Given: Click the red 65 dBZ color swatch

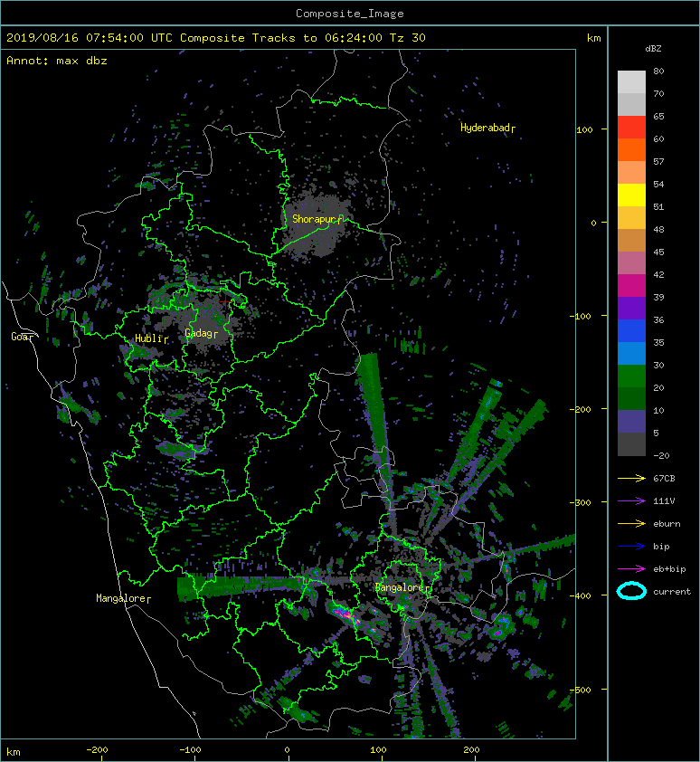Looking at the screenshot, I should [x=631, y=128].
